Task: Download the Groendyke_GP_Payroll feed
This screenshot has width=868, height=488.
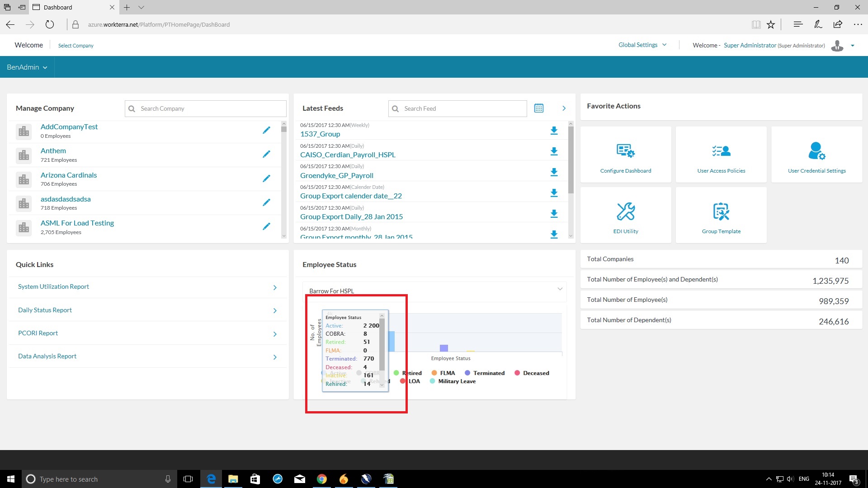Action: tap(554, 172)
